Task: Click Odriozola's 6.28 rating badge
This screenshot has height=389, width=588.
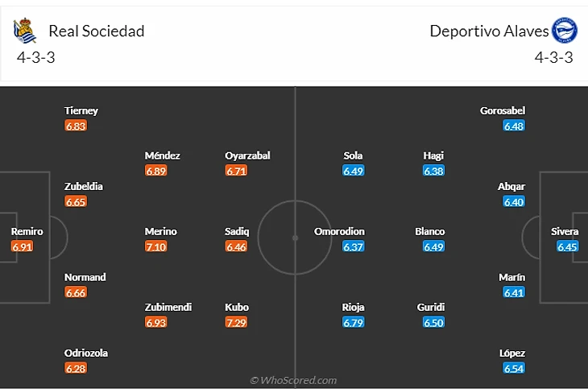Action: pyautogui.click(x=76, y=368)
